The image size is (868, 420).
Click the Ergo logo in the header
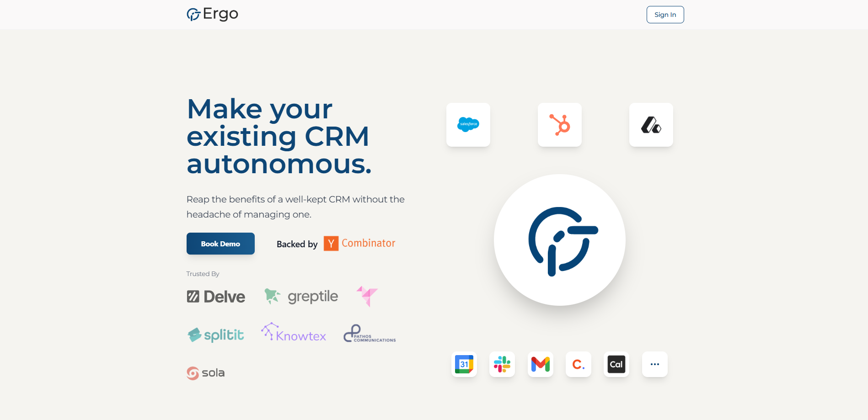pyautogui.click(x=212, y=14)
